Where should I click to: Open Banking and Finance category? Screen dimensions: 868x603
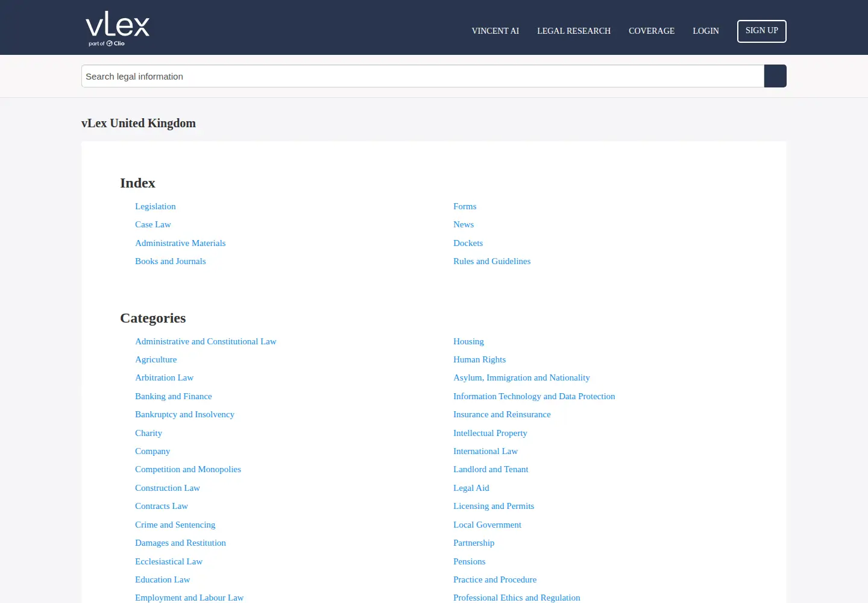(174, 396)
